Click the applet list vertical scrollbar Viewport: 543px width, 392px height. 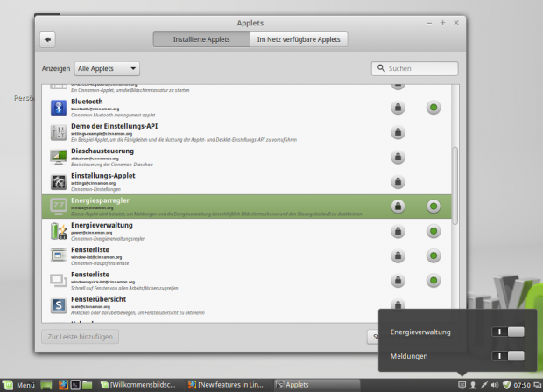click(455, 185)
